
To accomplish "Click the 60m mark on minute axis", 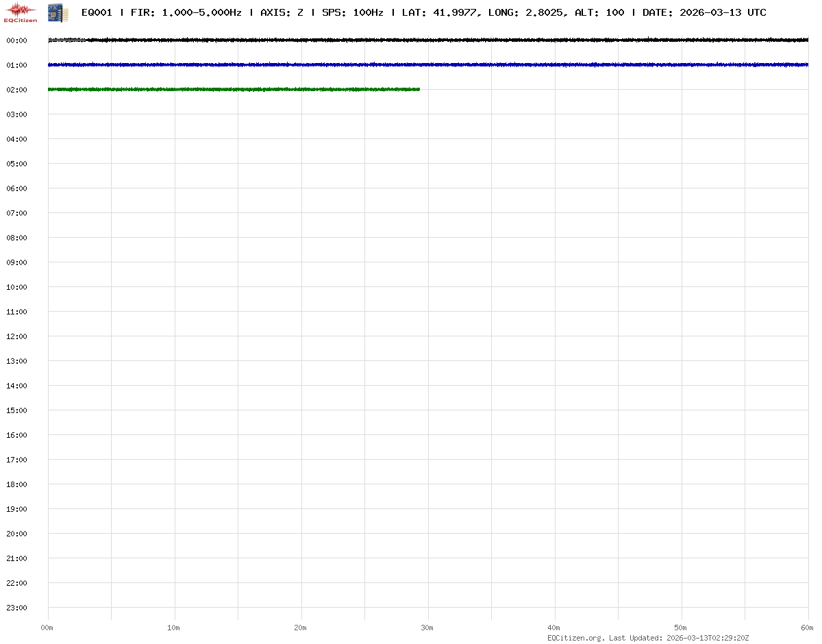I will click(807, 628).
